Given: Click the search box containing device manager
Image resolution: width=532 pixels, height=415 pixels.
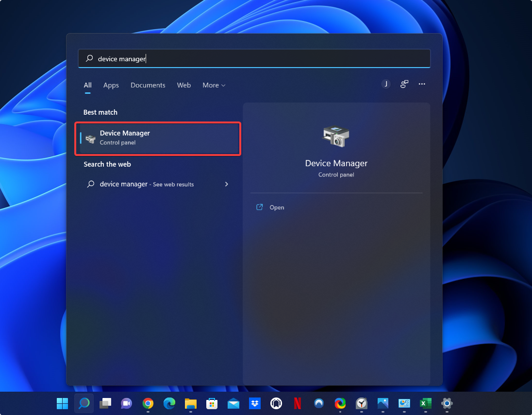Looking at the screenshot, I should (254, 58).
